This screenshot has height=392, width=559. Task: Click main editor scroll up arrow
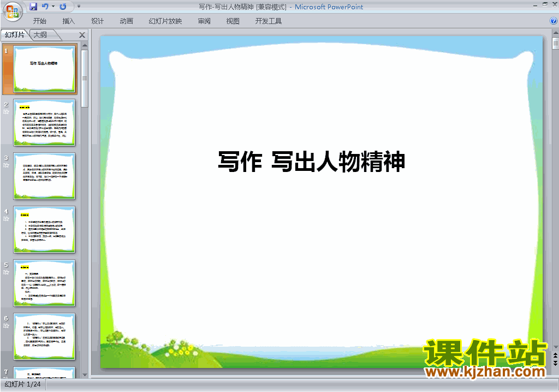(555, 33)
